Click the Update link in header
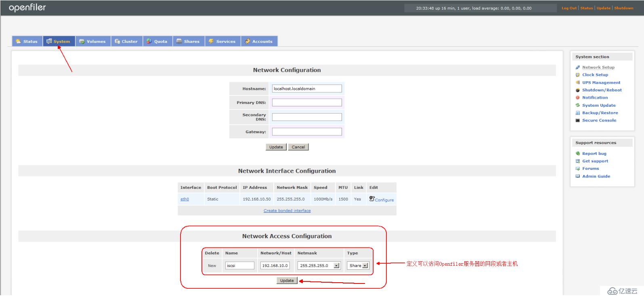Image resolution: width=644 pixels, height=296 pixels. click(x=604, y=8)
